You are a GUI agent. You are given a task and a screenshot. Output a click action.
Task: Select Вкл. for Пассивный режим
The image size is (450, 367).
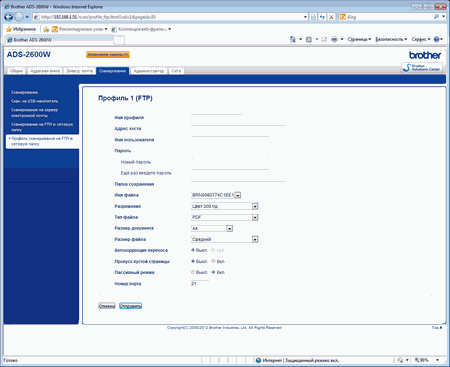coord(213,272)
